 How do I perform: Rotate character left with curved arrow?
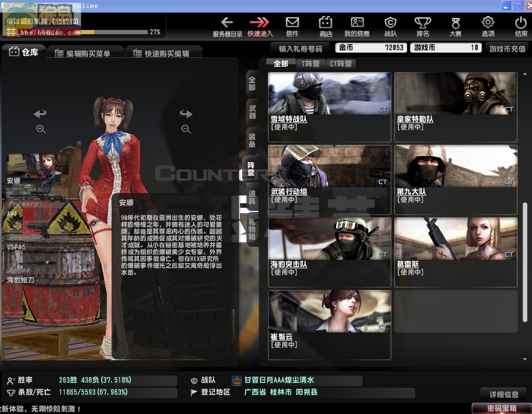click(x=40, y=113)
